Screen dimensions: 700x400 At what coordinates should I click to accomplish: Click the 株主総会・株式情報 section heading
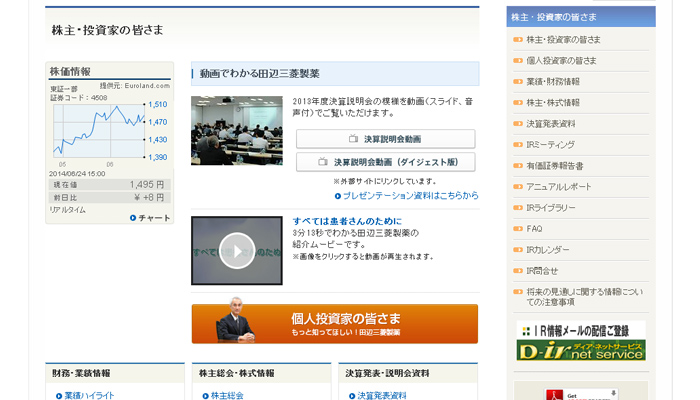tap(237, 373)
